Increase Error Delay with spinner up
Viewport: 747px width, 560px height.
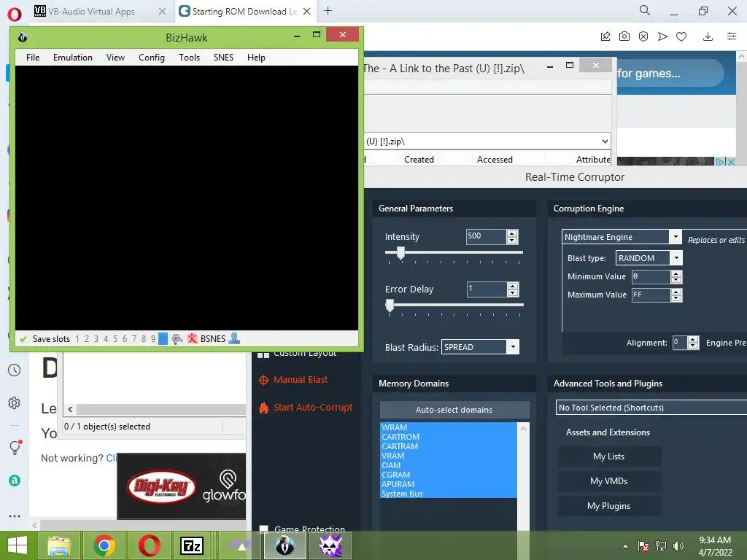513,286
